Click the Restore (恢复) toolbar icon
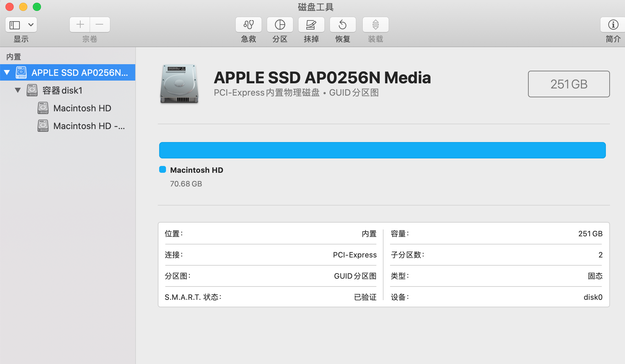Viewport: 625px width, 364px height. click(343, 25)
